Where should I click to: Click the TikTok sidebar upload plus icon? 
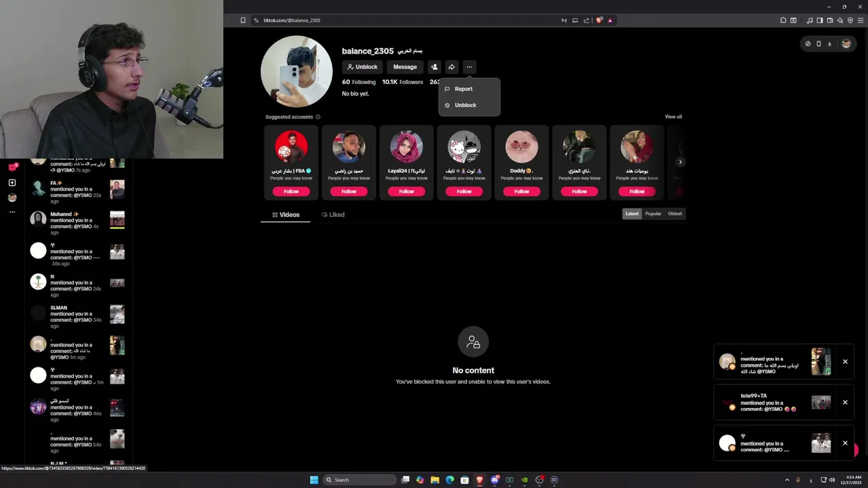tap(12, 182)
